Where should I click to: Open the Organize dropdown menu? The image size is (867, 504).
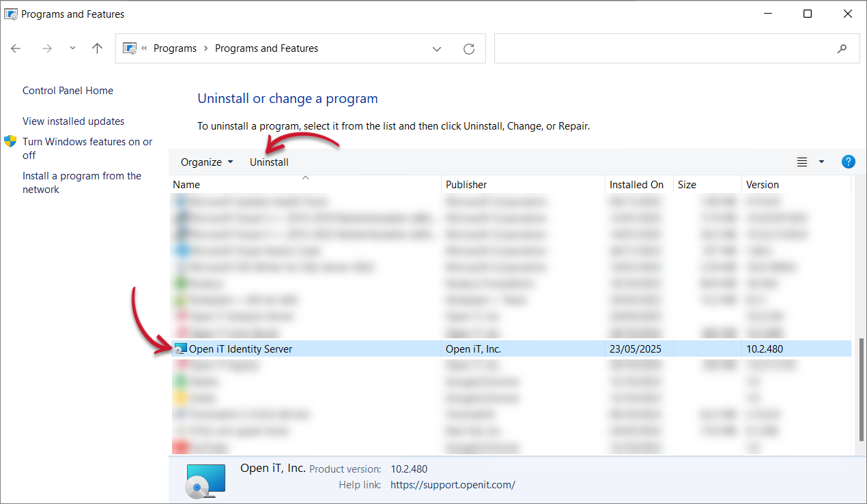pyautogui.click(x=207, y=162)
